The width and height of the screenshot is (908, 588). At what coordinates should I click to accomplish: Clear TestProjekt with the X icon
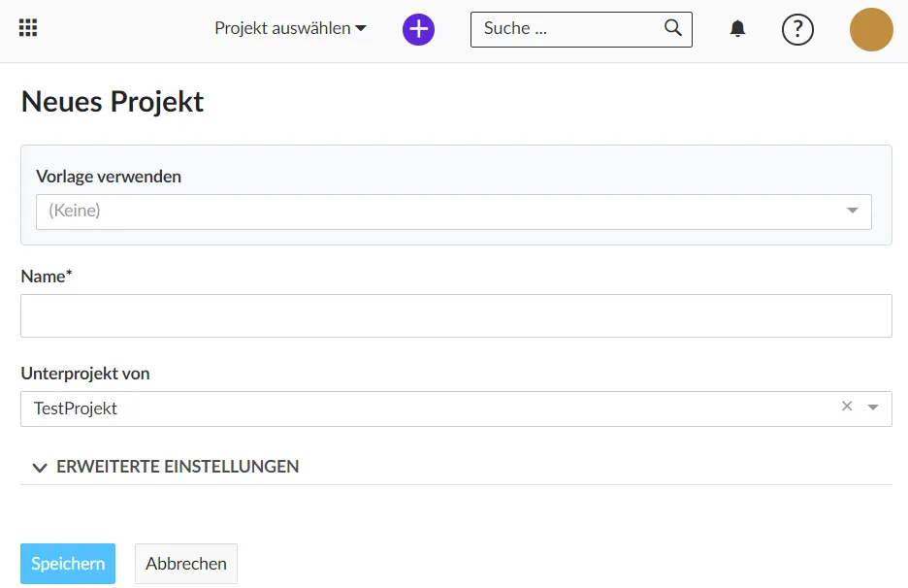point(847,407)
